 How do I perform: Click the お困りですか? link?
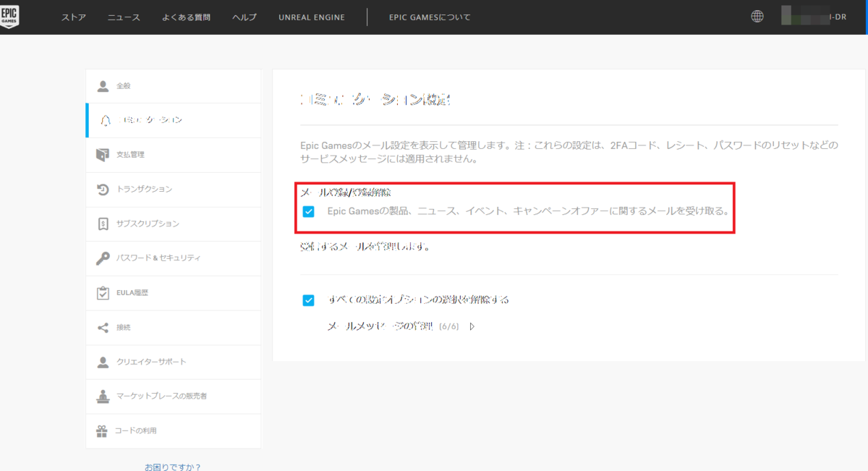[173, 467]
